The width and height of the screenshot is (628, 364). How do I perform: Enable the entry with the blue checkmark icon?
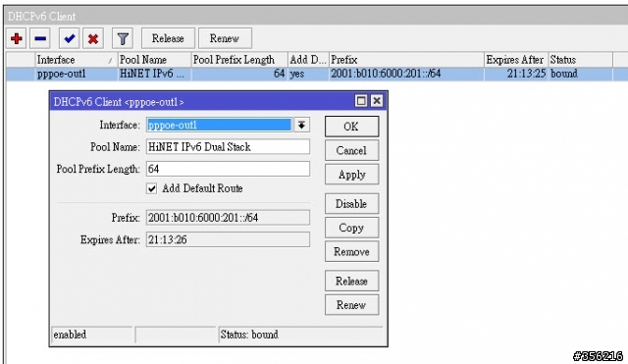point(70,39)
